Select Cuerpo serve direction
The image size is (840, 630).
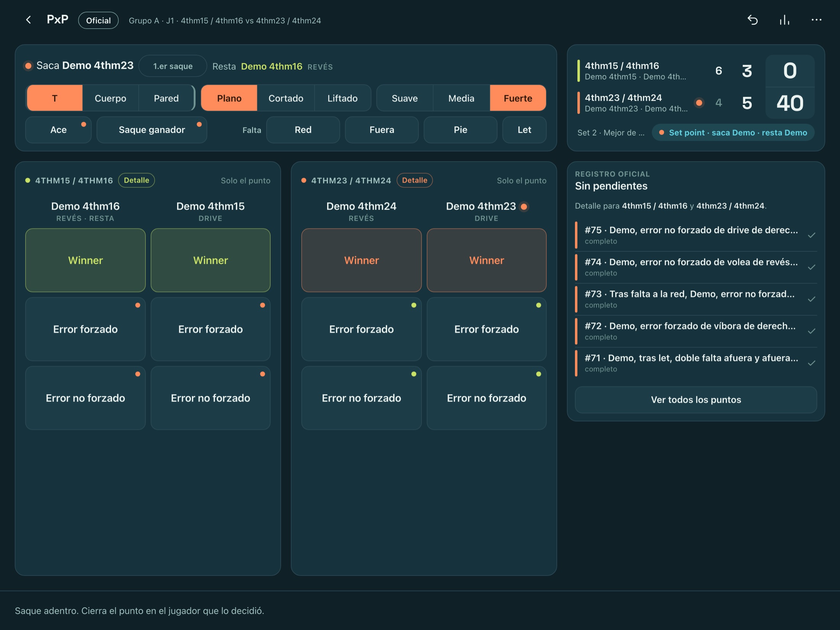point(110,98)
